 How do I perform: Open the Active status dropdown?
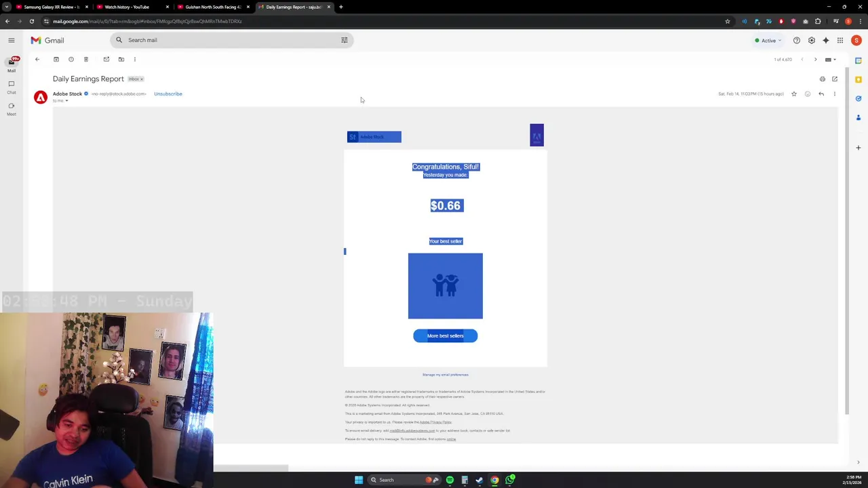coord(768,41)
